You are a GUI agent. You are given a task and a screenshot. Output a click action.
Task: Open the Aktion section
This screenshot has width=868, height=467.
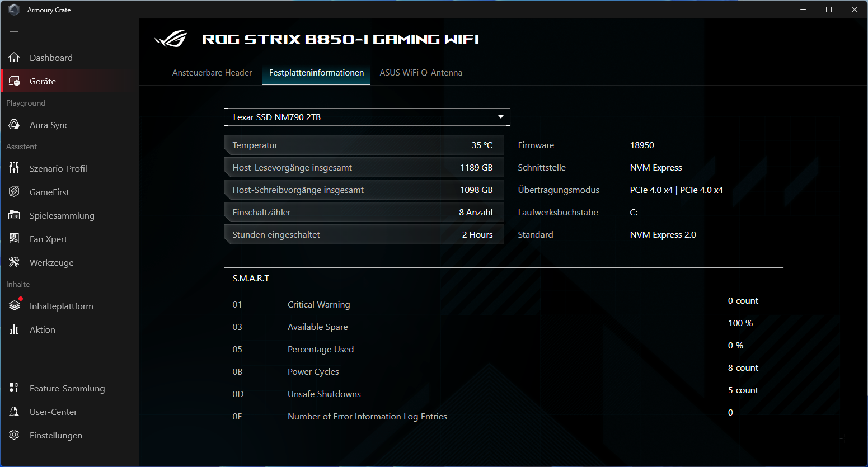43,329
